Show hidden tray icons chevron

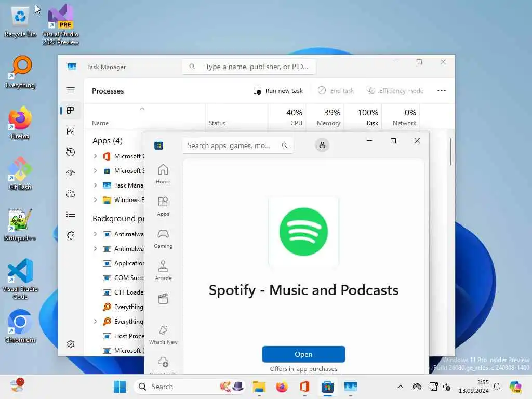(x=401, y=387)
